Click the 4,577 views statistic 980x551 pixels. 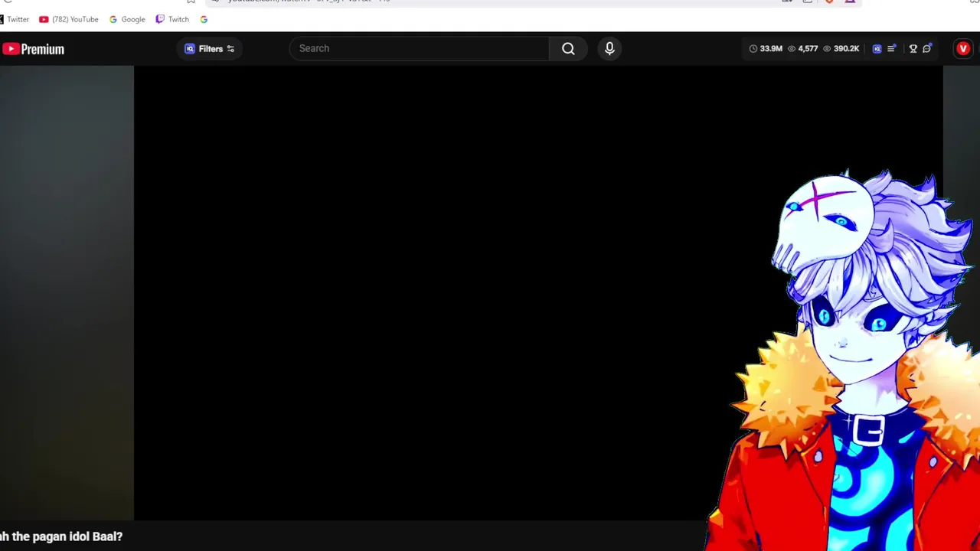tap(802, 49)
